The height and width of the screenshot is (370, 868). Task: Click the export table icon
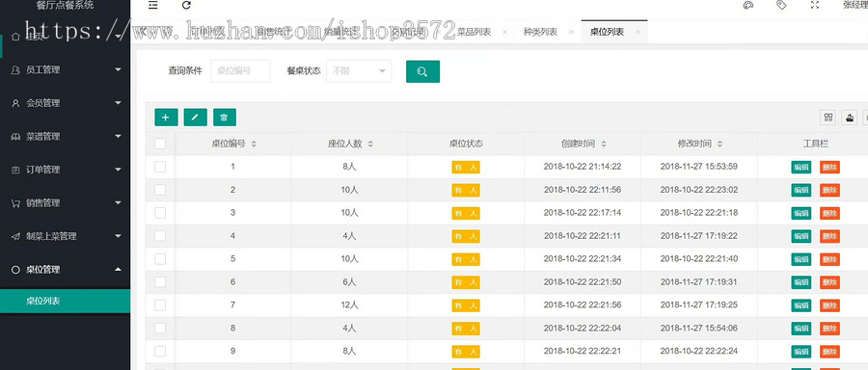(850, 118)
